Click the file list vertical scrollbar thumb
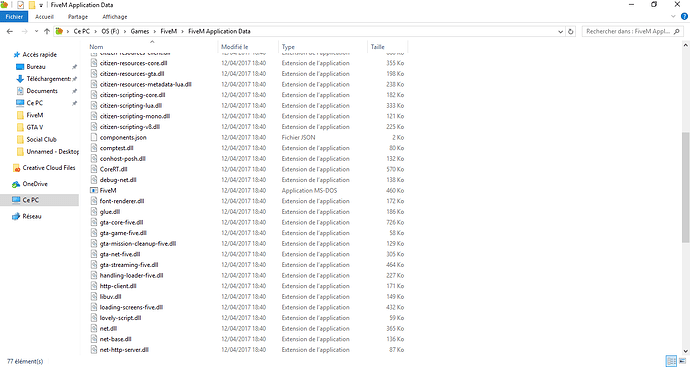Screen dimensions: 690x367 pyautogui.click(x=686, y=187)
